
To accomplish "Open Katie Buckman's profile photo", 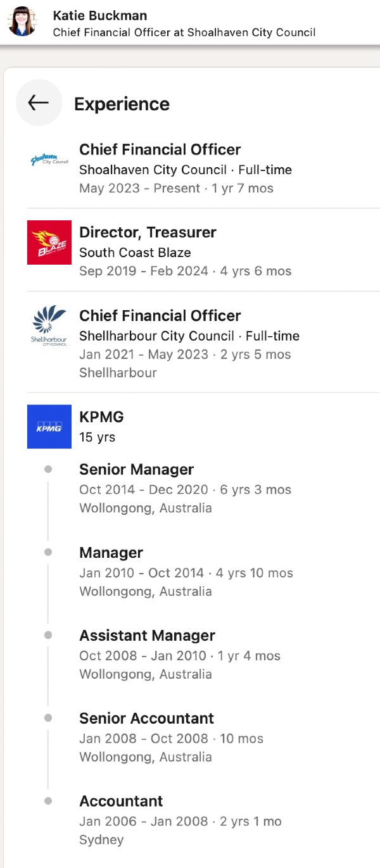I will (22, 22).
